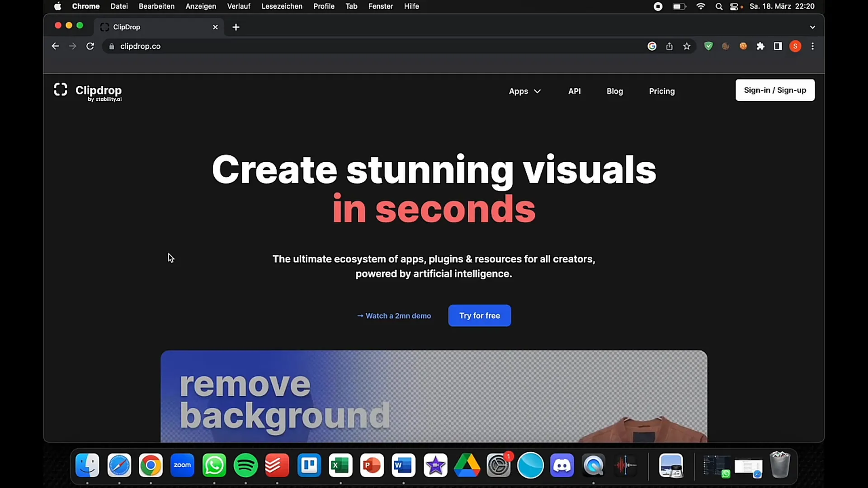Viewport: 868px width, 488px height.
Task: Open the Tab menu in menu bar
Action: tap(351, 6)
